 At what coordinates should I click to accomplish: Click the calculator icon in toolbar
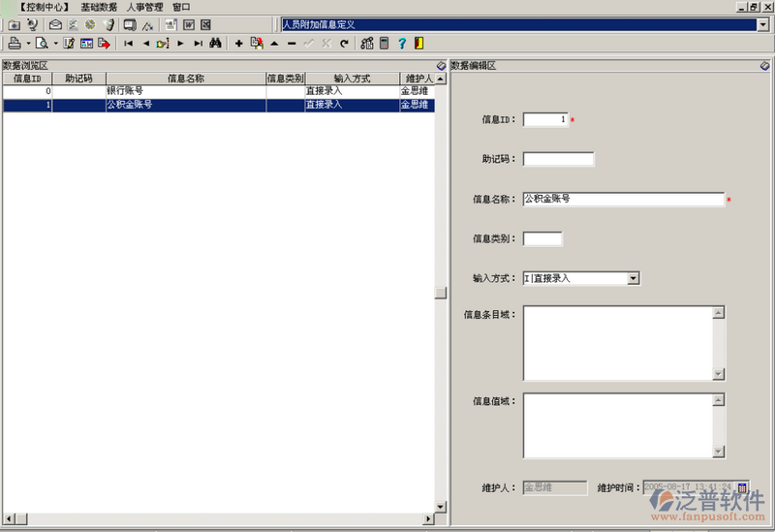pyautogui.click(x=384, y=44)
